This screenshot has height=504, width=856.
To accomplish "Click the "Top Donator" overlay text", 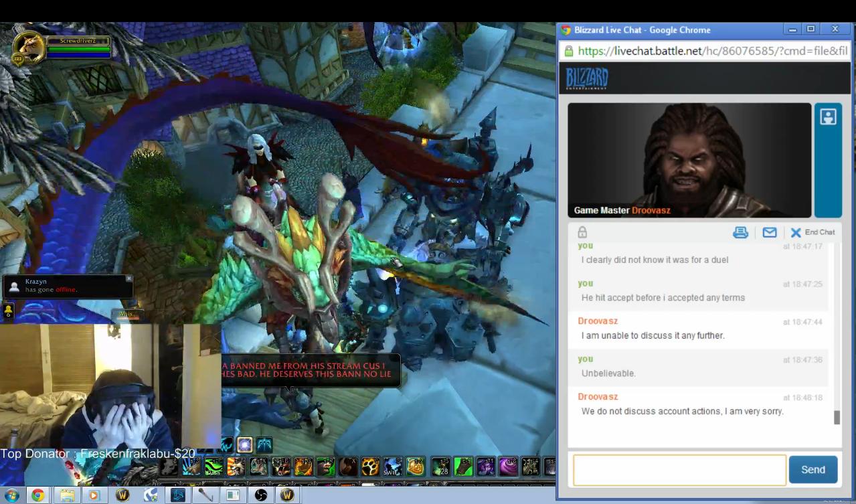I will pos(97,454).
